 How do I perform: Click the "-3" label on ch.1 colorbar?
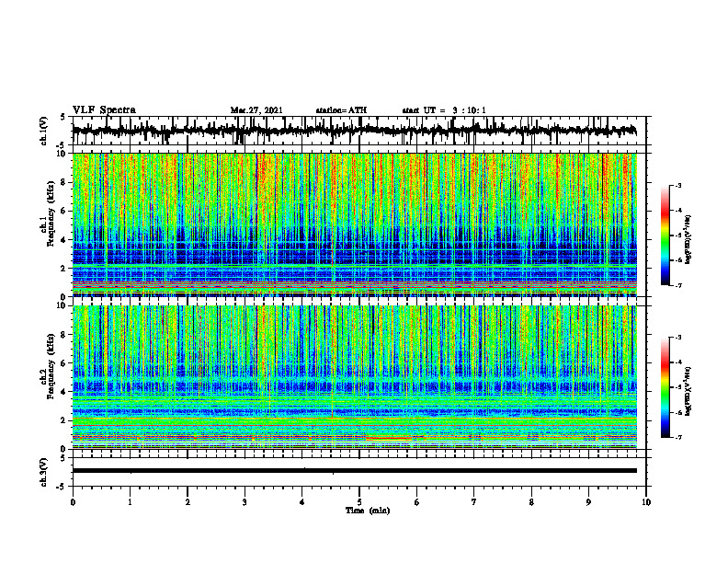pyautogui.click(x=677, y=186)
